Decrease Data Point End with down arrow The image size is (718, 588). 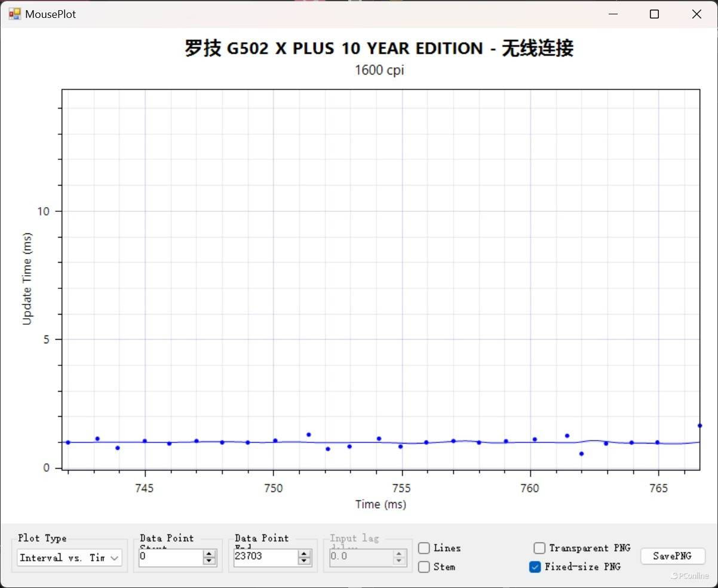click(x=305, y=561)
